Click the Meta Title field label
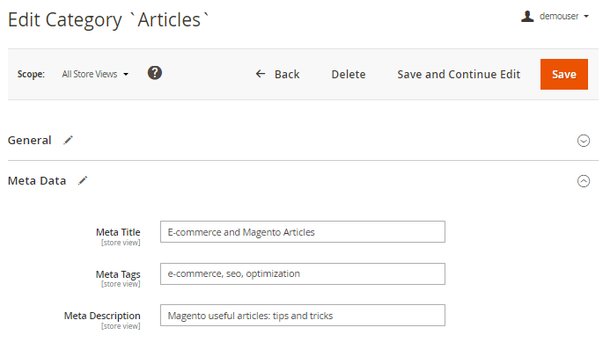Viewport: 603px width, 364px height. tap(118, 232)
